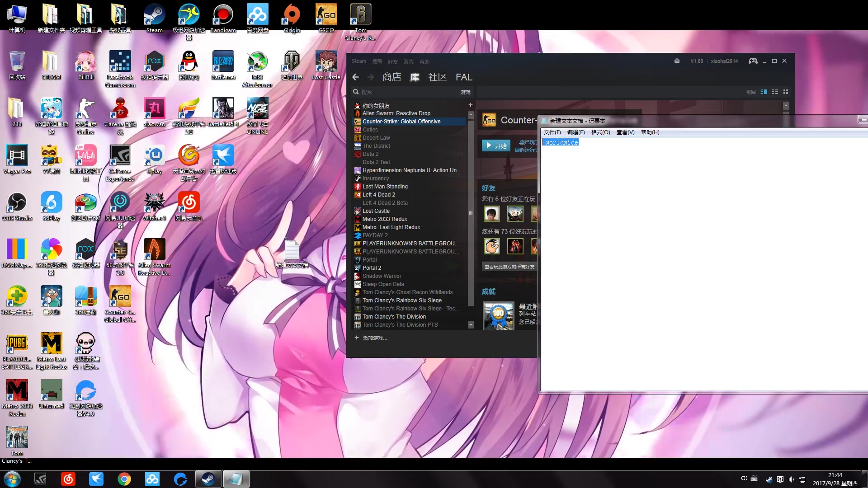Go to the 库 tab in Steam

(415, 77)
